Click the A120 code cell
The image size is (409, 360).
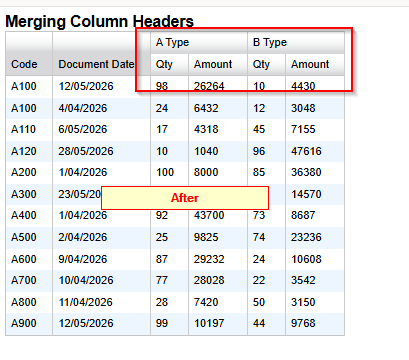click(29, 151)
